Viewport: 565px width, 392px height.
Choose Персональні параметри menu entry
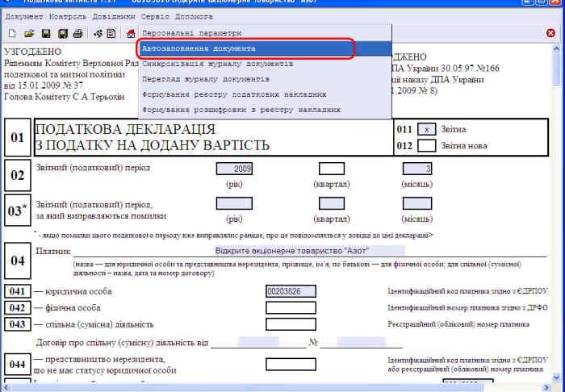265,33
